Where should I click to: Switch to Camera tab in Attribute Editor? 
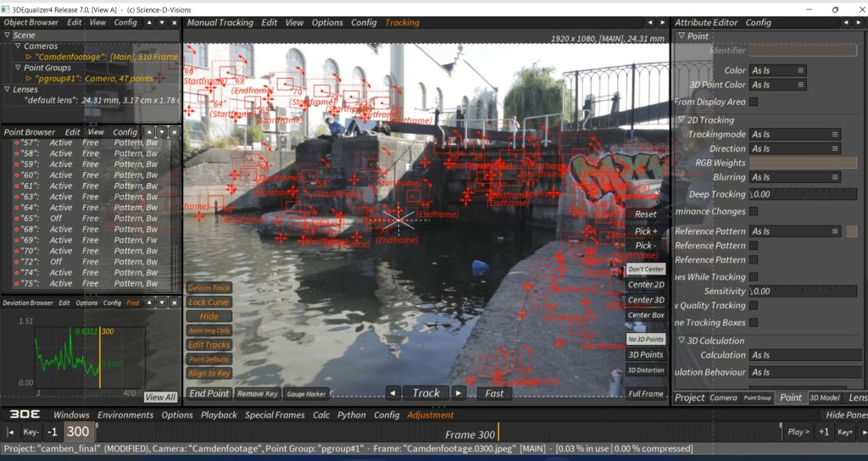[x=723, y=398]
